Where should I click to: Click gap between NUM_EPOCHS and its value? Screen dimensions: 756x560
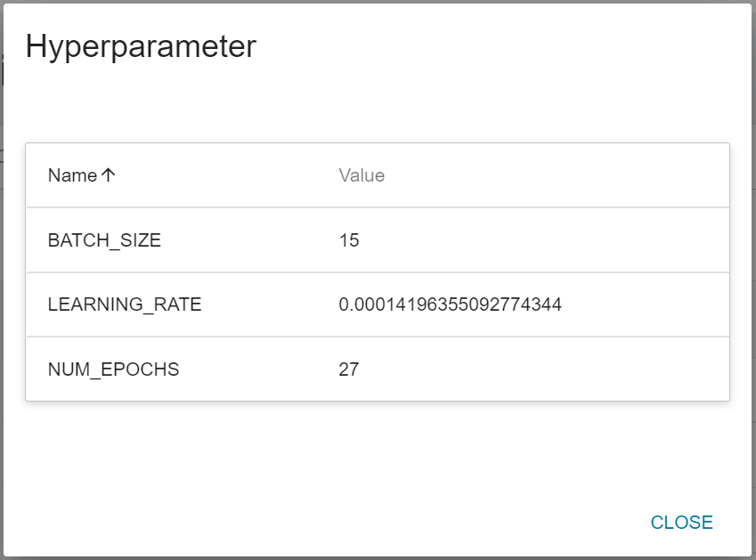click(258, 369)
